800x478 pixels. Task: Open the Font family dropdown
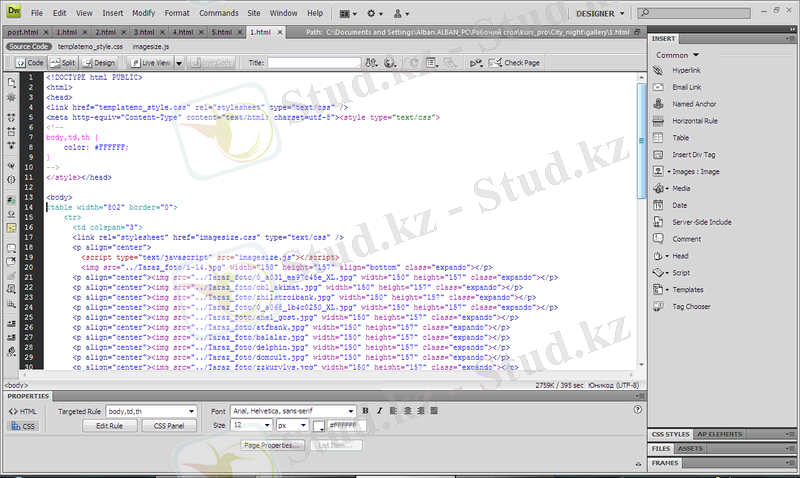293,411
